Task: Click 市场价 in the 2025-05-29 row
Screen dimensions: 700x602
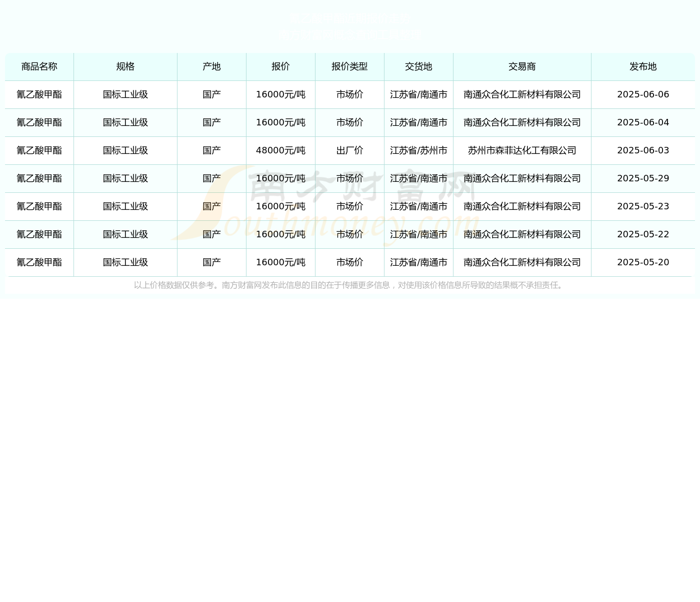Action: tap(349, 178)
